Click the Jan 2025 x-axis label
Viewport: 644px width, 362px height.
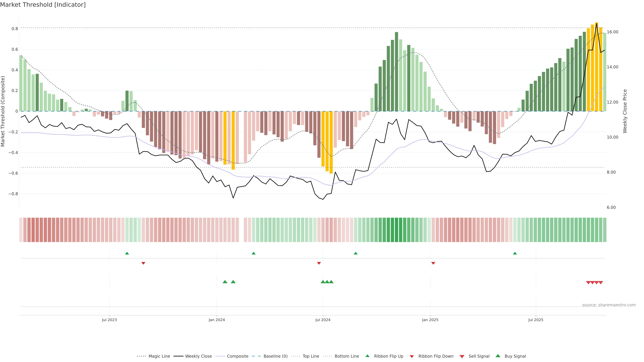pos(430,320)
